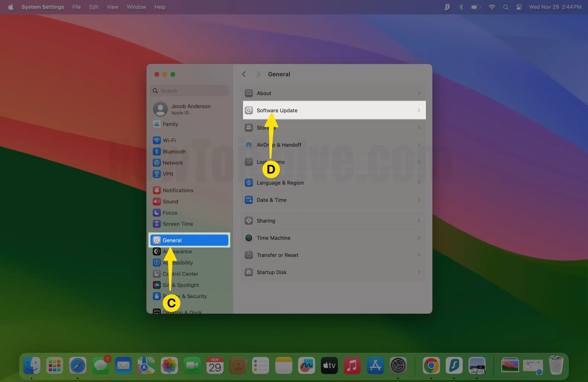
Task: Expand the About row chevron
Action: pos(419,93)
